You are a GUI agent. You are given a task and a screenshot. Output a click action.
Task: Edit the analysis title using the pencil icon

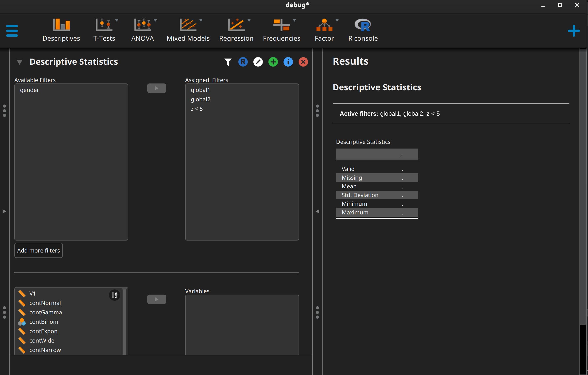[258, 62]
